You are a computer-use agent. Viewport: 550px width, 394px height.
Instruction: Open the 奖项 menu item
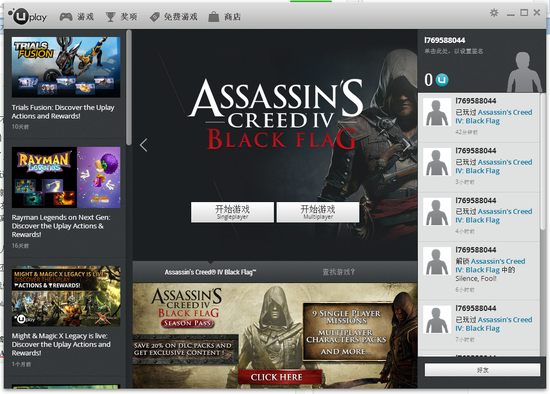click(x=129, y=16)
